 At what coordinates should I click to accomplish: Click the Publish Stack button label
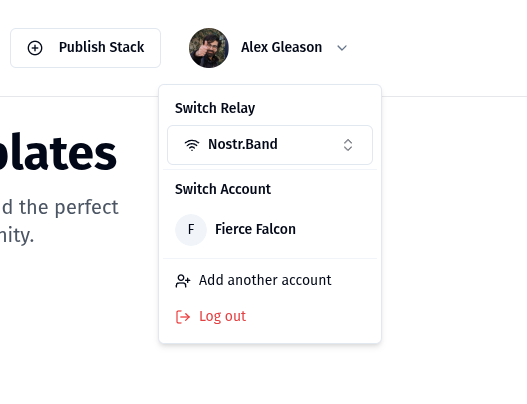102,47
